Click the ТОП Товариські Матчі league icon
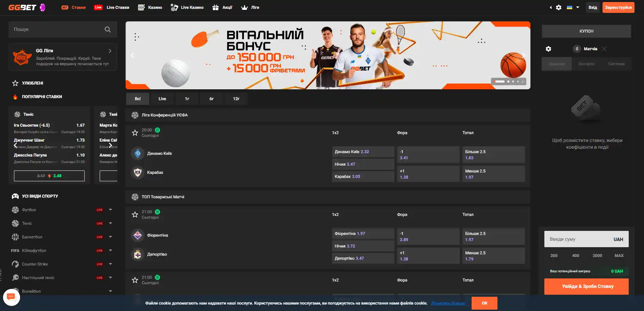The height and width of the screenshot is (311, 644). [135, 197]
